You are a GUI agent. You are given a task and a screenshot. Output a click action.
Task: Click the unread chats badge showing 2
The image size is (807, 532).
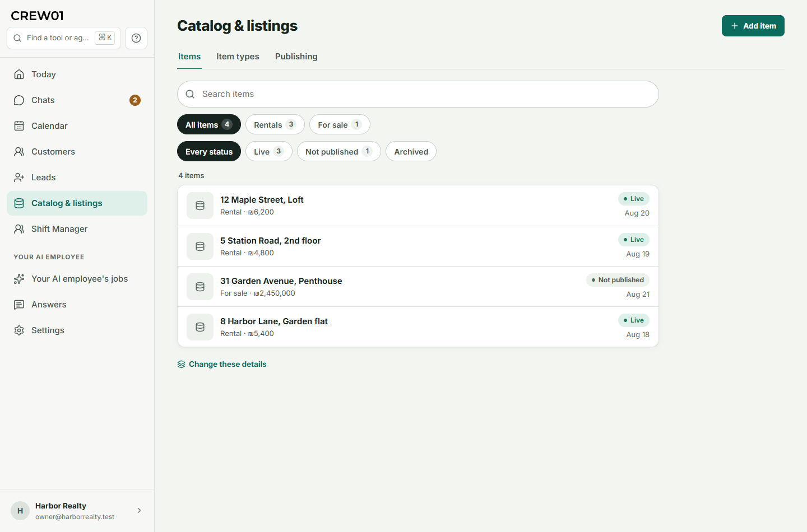(x=135, y=100)
